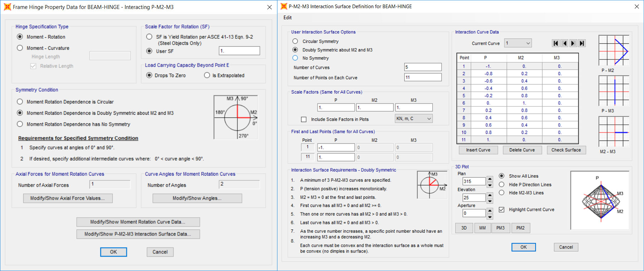Image resolution: width=644 pixels, height=271 pixels.
Task: Increase the Plan angle value
Action: coord(490,179)
